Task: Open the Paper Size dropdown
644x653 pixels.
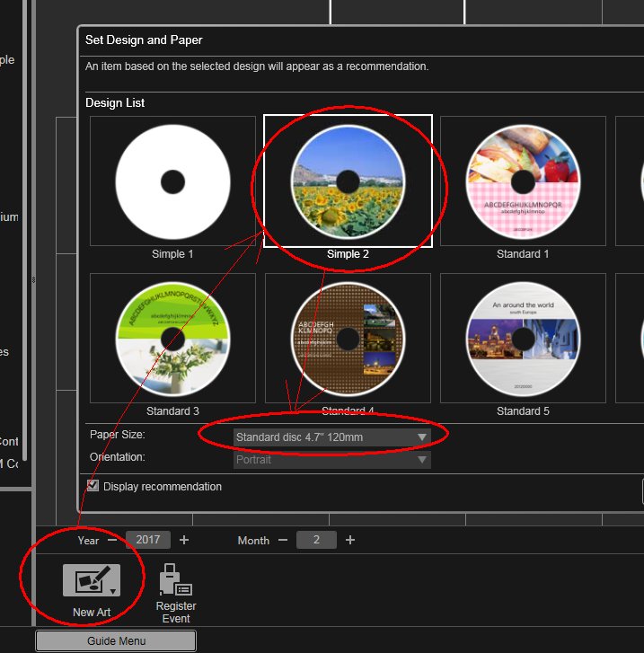Action: click(x=331, y=437)
